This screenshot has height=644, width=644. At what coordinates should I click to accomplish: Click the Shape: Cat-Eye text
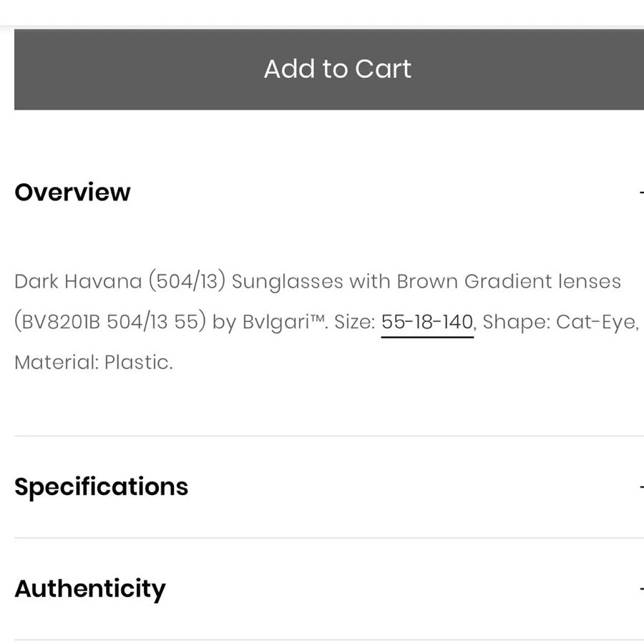(560, 322)
